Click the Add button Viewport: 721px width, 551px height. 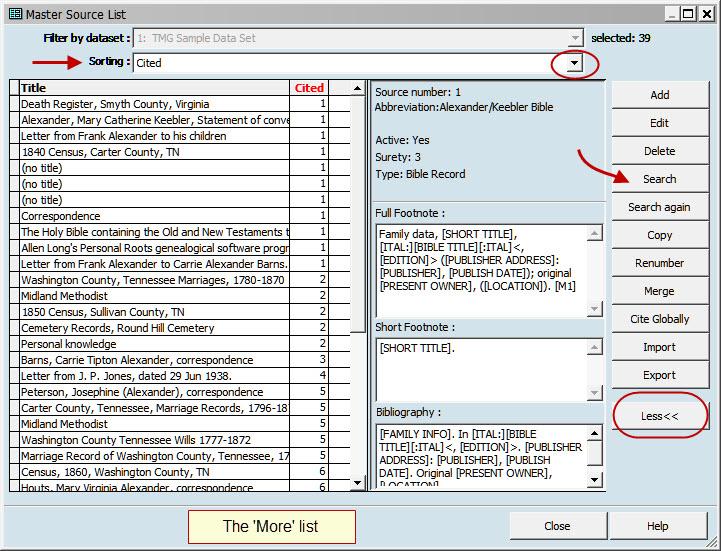tap(660, 95)
